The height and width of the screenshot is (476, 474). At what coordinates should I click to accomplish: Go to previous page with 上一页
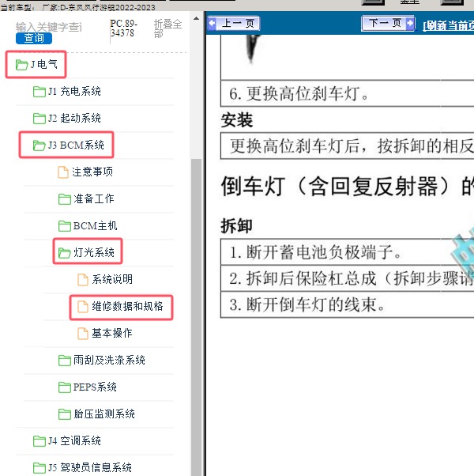point(233,24)
